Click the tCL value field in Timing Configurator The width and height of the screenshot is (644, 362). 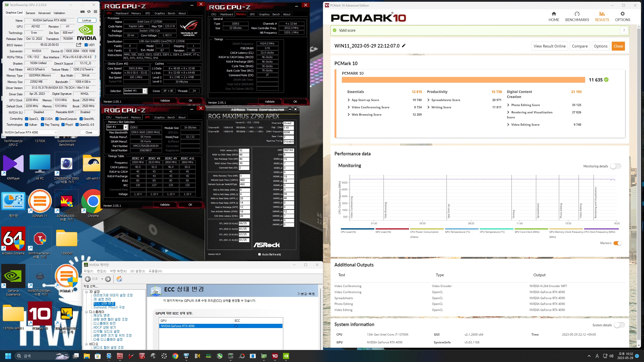(244, 150)
